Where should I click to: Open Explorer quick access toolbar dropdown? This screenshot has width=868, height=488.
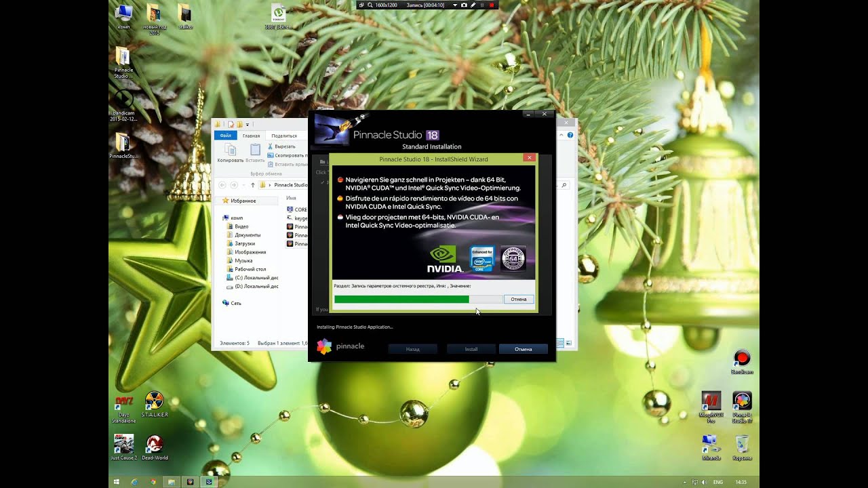pyautogui.click(x=248, y=124)
